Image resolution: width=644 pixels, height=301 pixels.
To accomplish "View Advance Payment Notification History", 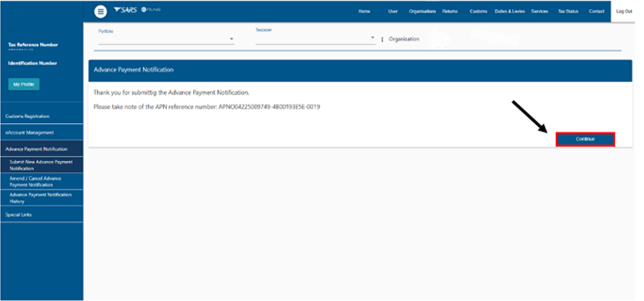I will [40, 198].
